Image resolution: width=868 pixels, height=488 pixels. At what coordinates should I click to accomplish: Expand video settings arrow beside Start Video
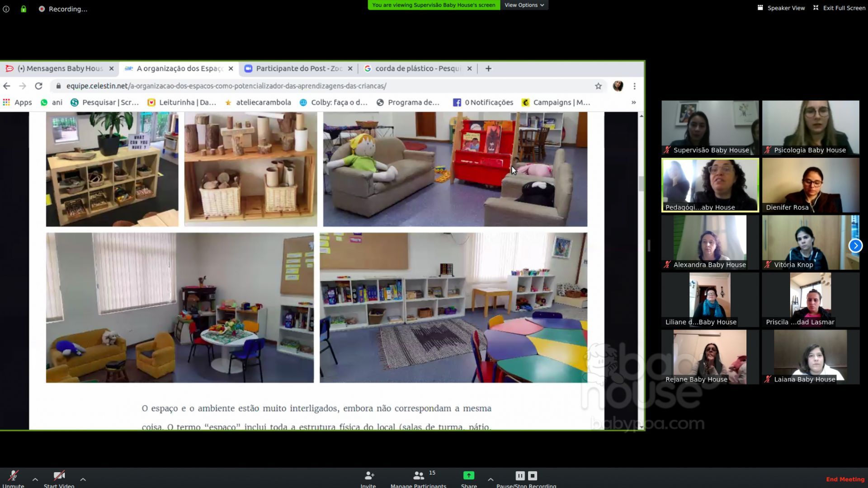[83, 479]
